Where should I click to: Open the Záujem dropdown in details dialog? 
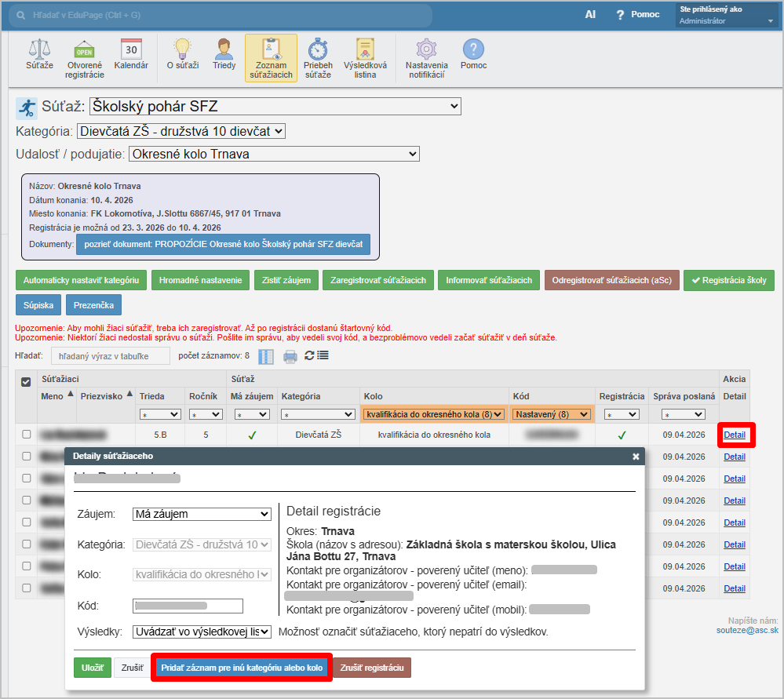(202, 514)
